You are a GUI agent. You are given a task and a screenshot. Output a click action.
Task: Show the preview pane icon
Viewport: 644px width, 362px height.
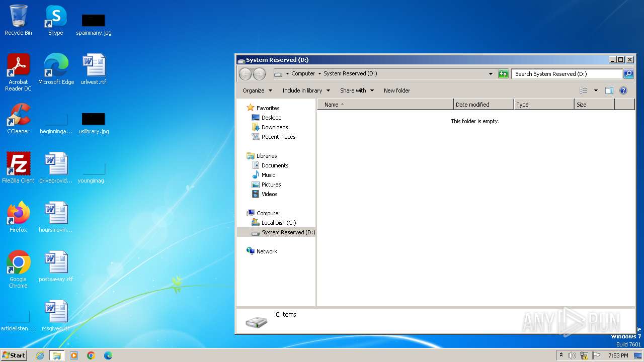(609, 90)
